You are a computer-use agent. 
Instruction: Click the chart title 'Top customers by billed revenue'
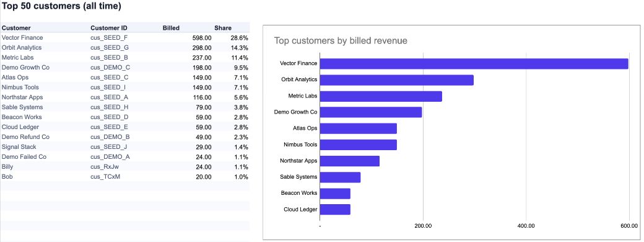[x=341, y=41]
